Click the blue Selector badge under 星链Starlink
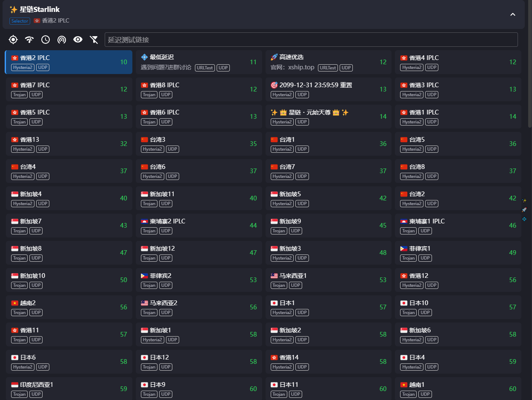This screenshot has width=532, height=400. coord(20,21)
